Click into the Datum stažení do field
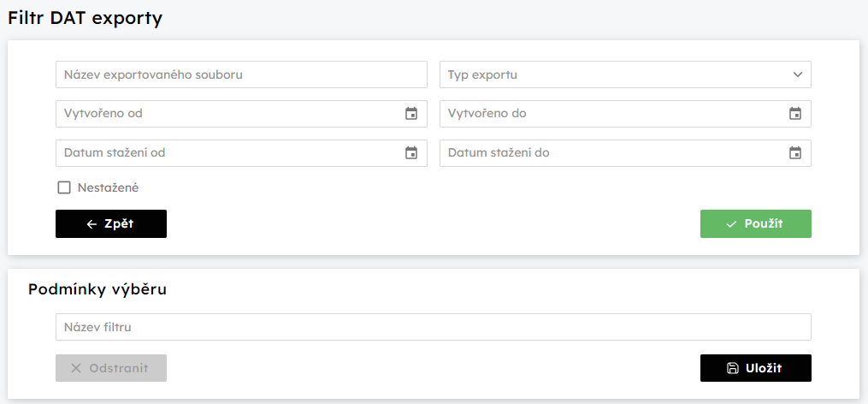The image size is (868, 404). pyautogui.click(x=625, y=153)
